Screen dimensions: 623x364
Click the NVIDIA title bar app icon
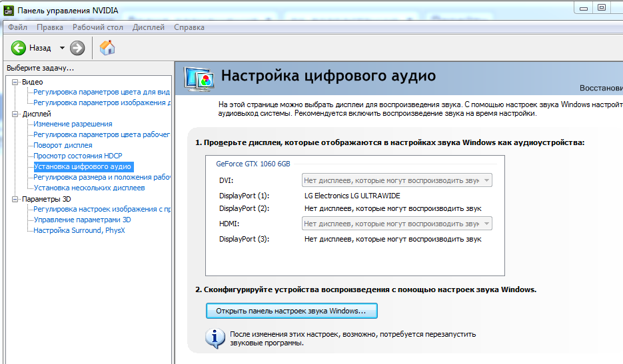click(9, 11)
